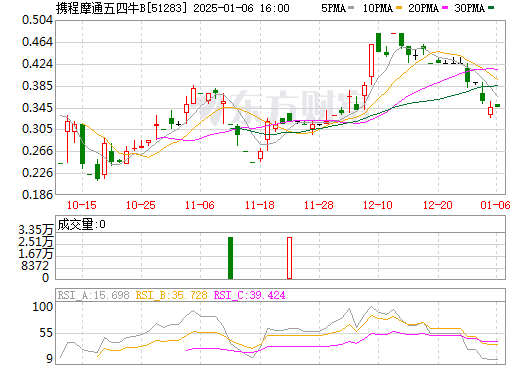The image size is (520, 365).
Task: Click the 成交量:0 volume label
Action: 82,224
